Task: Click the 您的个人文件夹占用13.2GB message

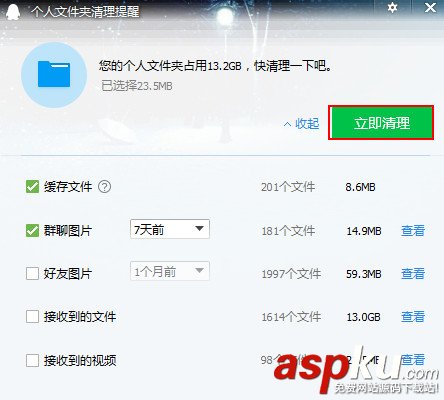Action: coord(216,66)
